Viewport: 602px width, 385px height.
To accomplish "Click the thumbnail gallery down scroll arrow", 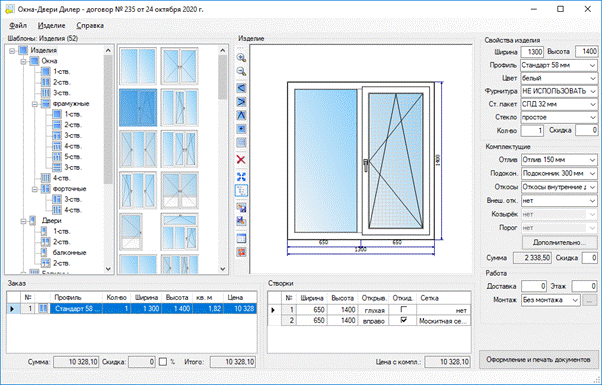I will pyautogui.click(x=223, y=269).
